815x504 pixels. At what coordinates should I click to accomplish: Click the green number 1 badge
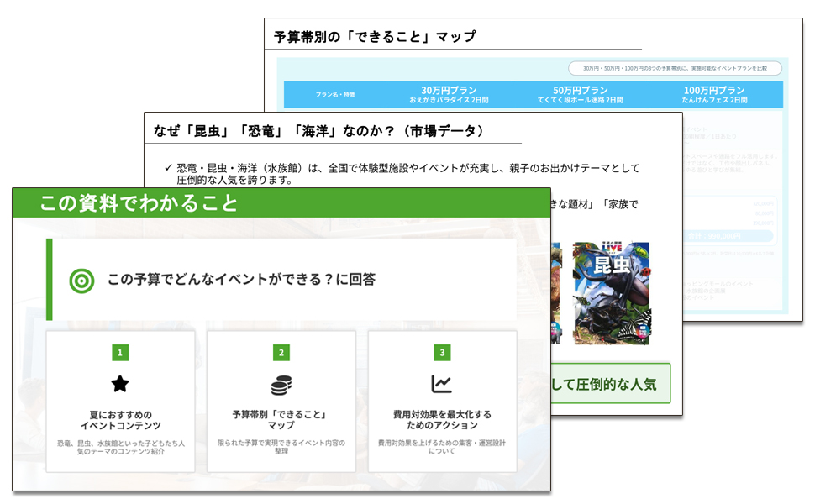click(120, 353)
